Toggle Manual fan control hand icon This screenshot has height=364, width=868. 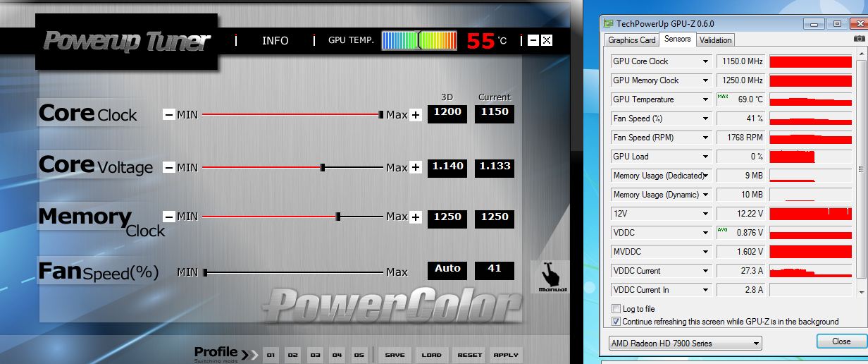click(549, 277)
